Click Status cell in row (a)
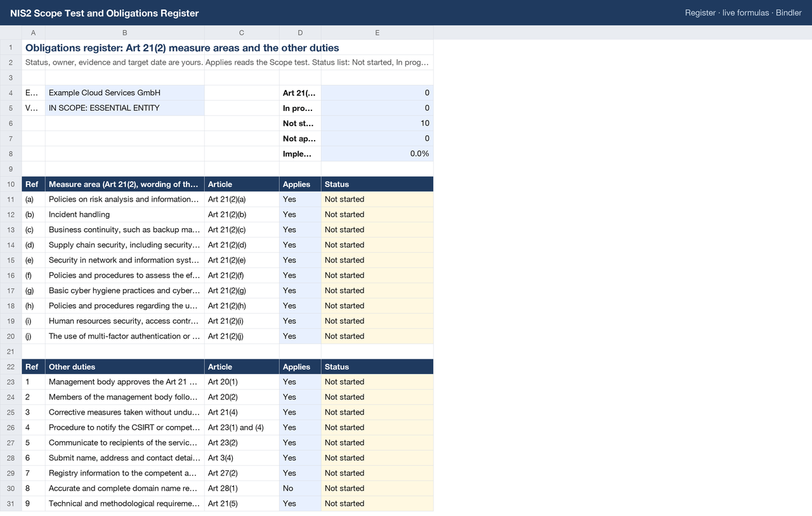This screenshot has width=812, height=516. pyautogui.click(x=377, y=200)
